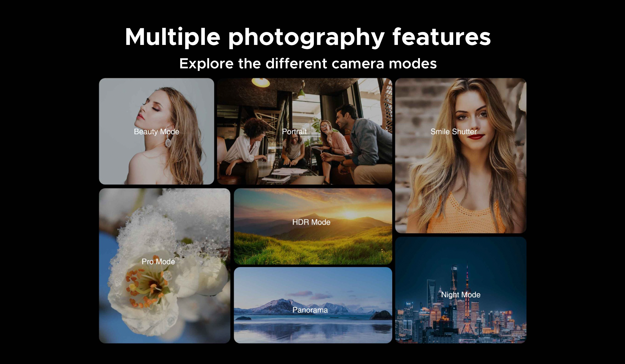This screenshot has height=364, width=625.
Task: Click the 'Smile Shutter' label
Action: (x=454, y=131)
